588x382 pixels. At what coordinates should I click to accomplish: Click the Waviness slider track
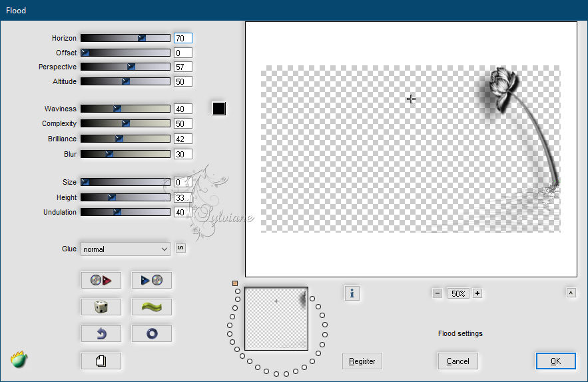125,109
